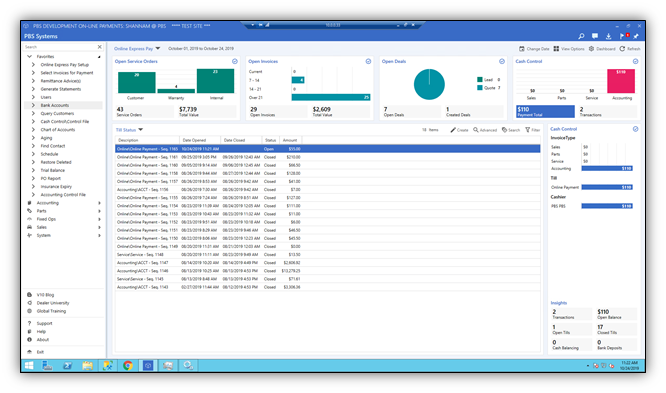Open Till Status view dropdown
The width and height of the screenshot is (666, 393).
(141, 130)
